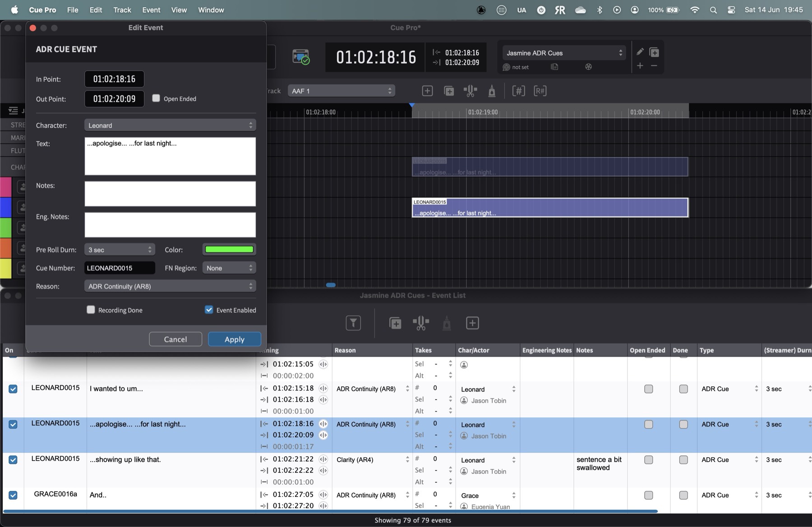Click the duplicate event icon in timeline toolbar
Screen dimensions: 812x527
point(449,91)
